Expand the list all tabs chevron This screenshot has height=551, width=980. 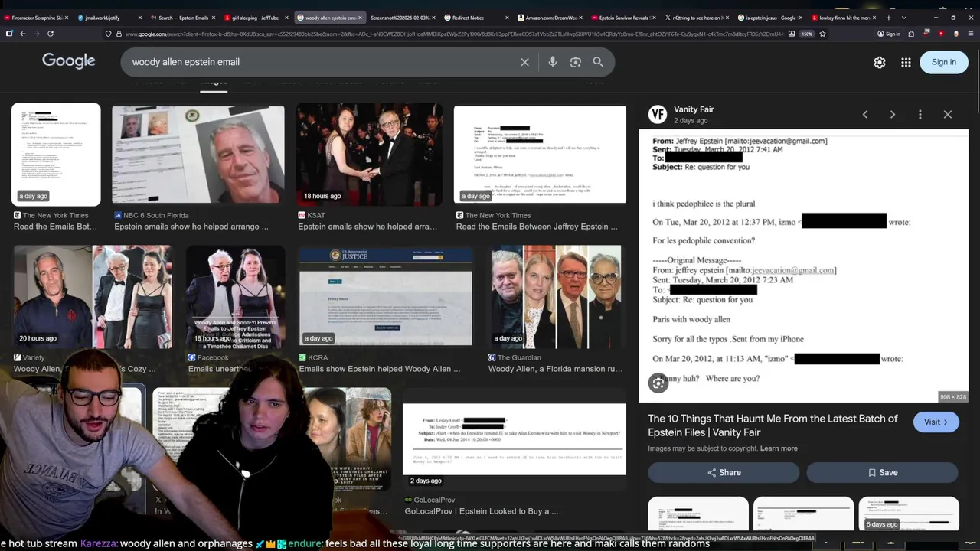pyautogui.click(x=904, y=17)
